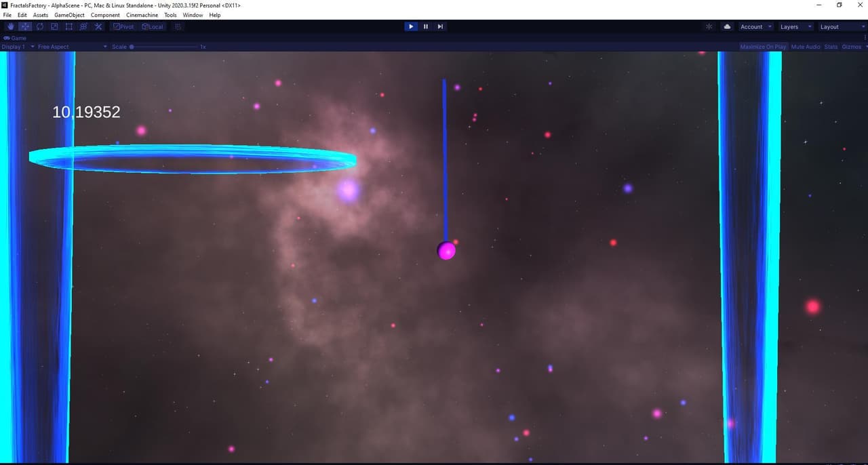
Task: Click the Scale slider handle
Action: click(132, 47)
